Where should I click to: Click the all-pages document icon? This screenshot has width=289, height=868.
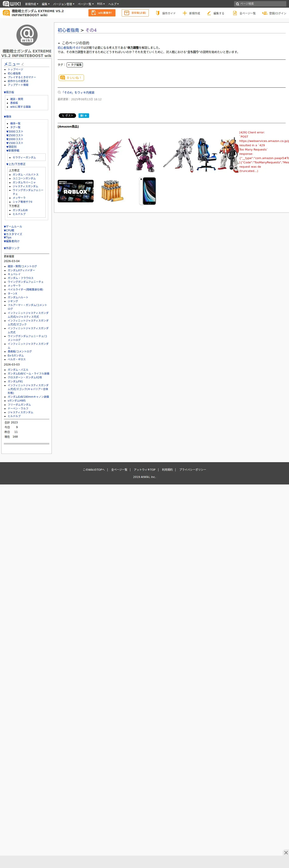[x=235, y=13]
